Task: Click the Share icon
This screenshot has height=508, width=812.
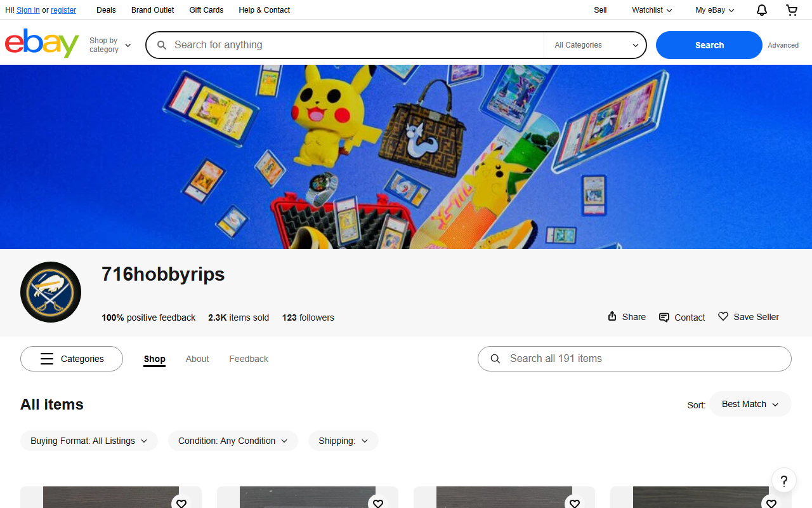Action: [x=612, y=316]
